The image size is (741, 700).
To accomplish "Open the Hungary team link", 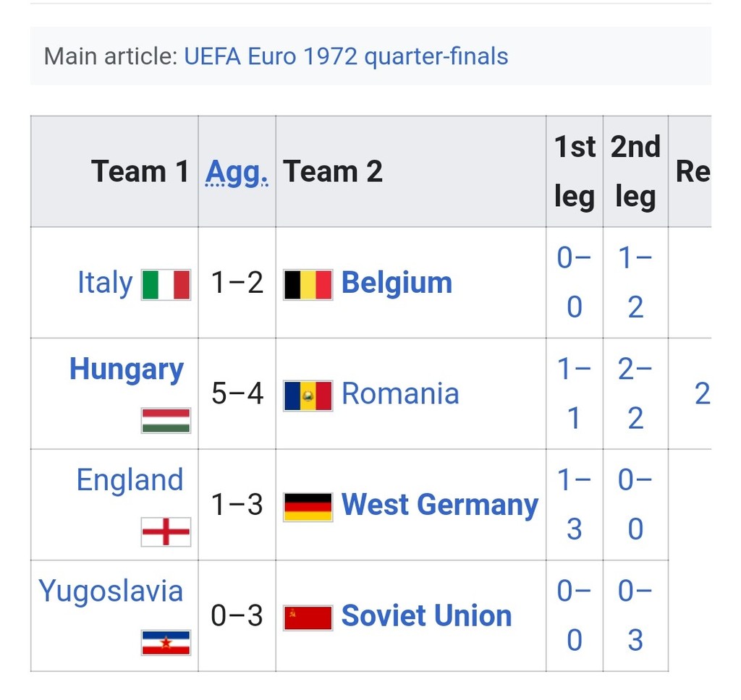I will [x=127, y=369].
